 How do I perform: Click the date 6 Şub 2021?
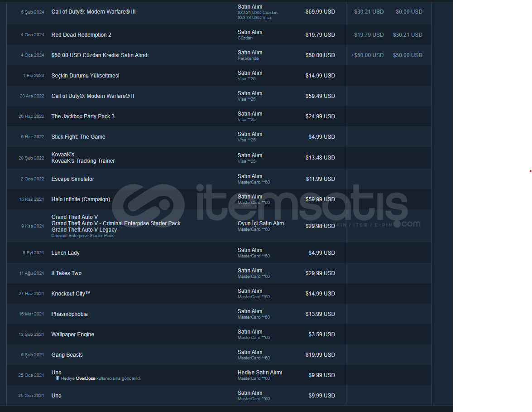[x=33, y=355]
